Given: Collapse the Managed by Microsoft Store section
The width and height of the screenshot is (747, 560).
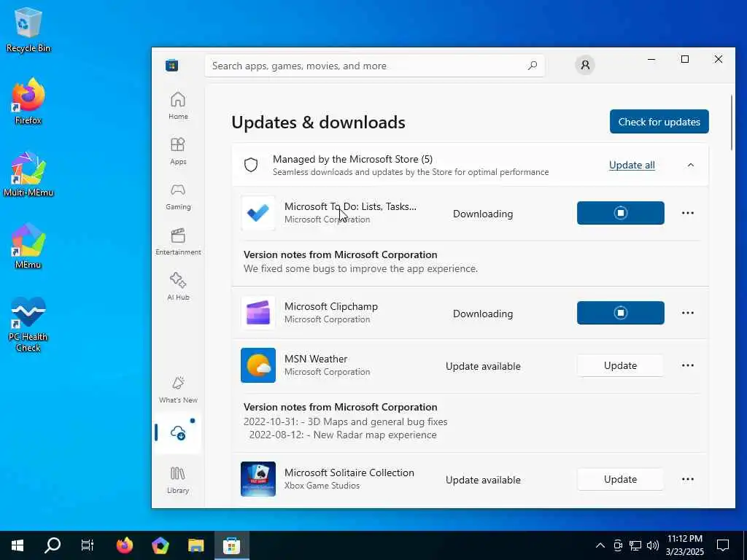Looking at the screenshot, I should coord(690,165).
